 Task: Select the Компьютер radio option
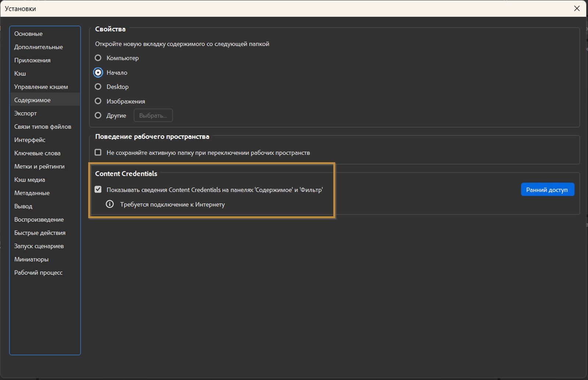point(98,58)
